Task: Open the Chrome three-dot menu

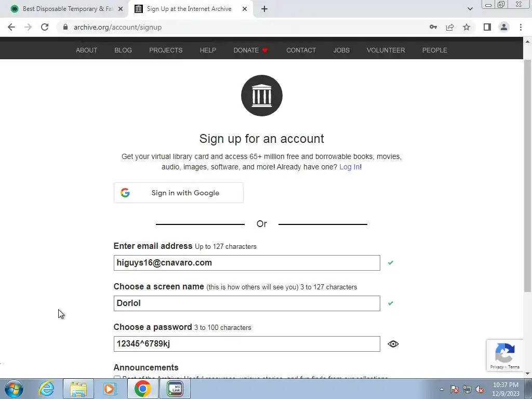Action: [521, 27]
